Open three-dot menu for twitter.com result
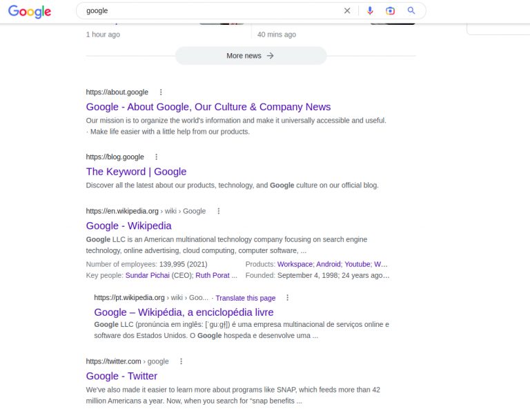 (181, 361)
